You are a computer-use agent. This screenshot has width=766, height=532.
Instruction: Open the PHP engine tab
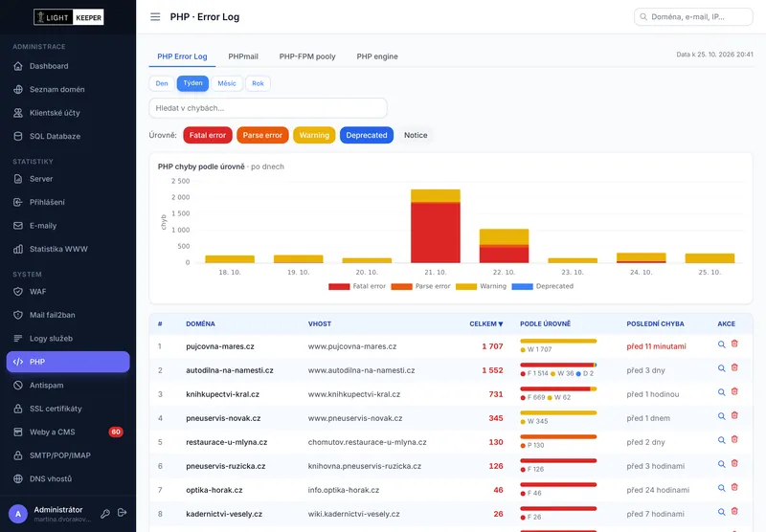click(x=377, y=56)
